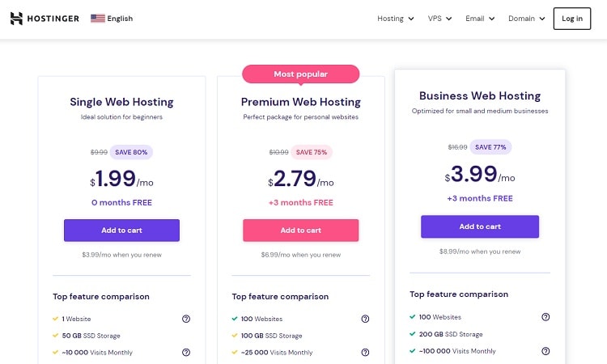
Task: Click Perfect package for personal websites subtitle
Action: [x=301, y=116]
